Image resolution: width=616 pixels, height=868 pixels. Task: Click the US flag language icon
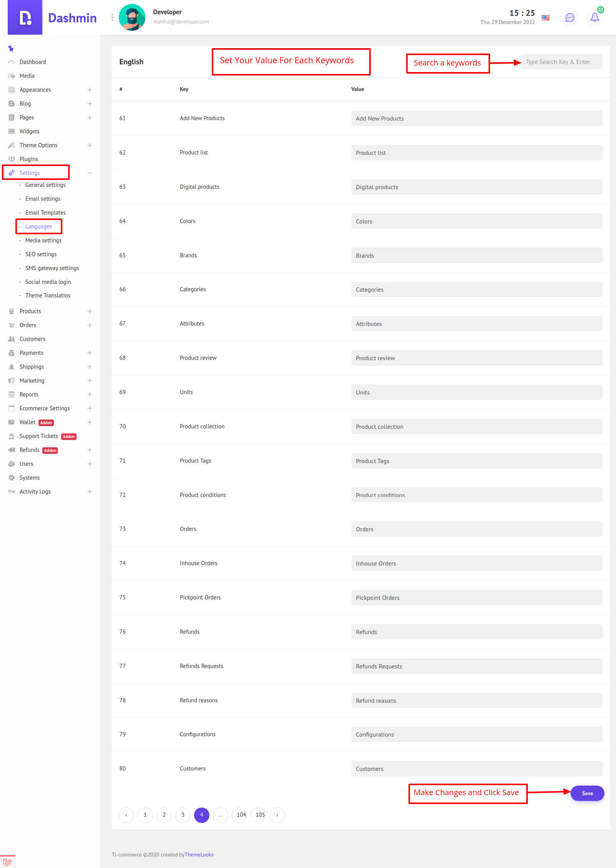(546, 17)
